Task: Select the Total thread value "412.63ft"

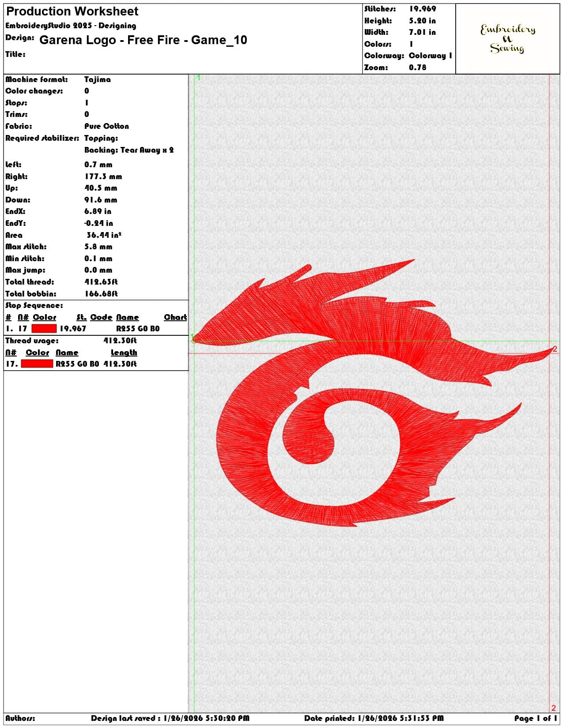Action: click(x=101, y=282)
